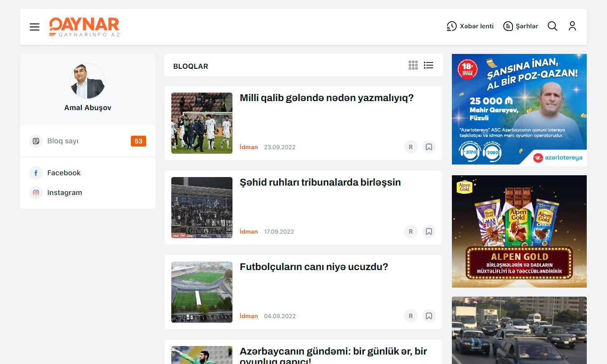
Task: Click the İdman category on 17.09.2022 post
Action: tap(249, 232)
